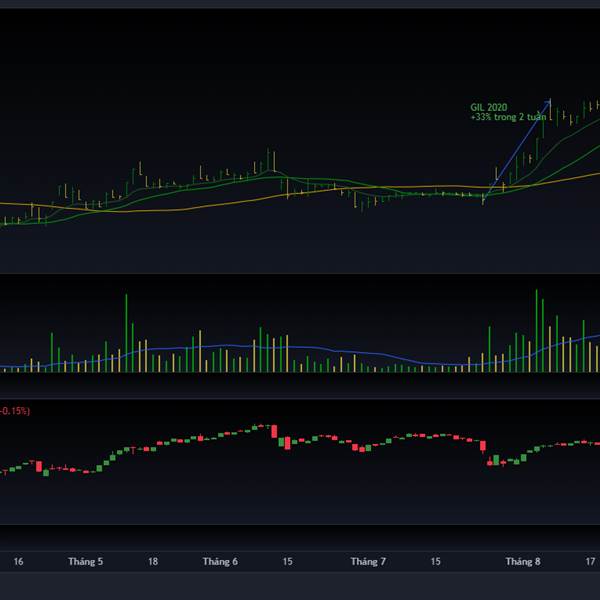The width and height of the screenshot is (600, 600).
Task: Click date label 17 on time axis
Action: click(x=591, y=562)
